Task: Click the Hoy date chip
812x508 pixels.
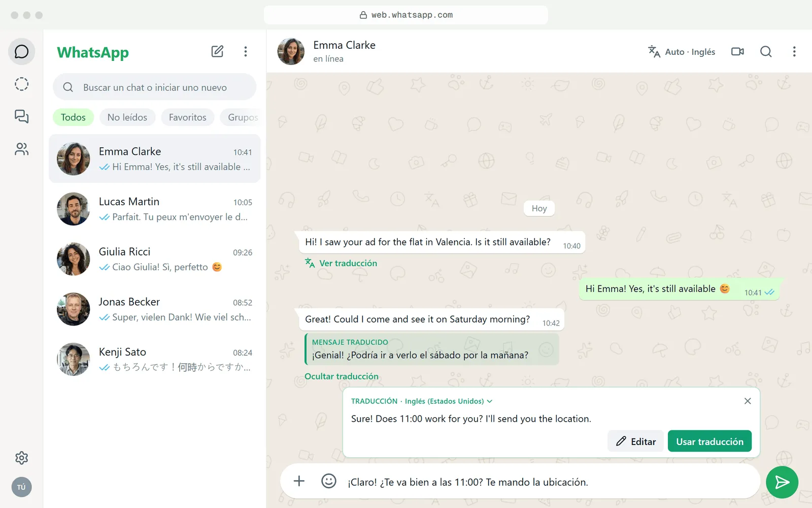Action: pyautogui.click(x=539, y=208)
